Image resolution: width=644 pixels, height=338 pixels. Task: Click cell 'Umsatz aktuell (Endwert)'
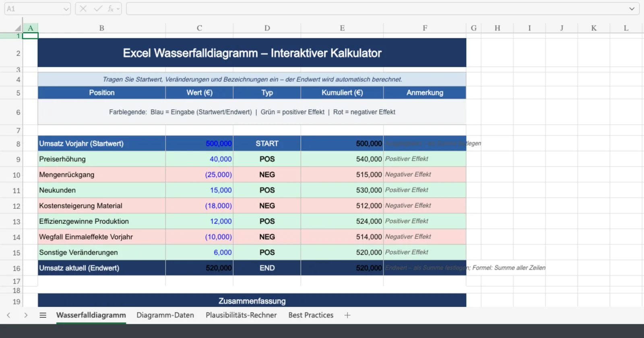click(102, 268)
